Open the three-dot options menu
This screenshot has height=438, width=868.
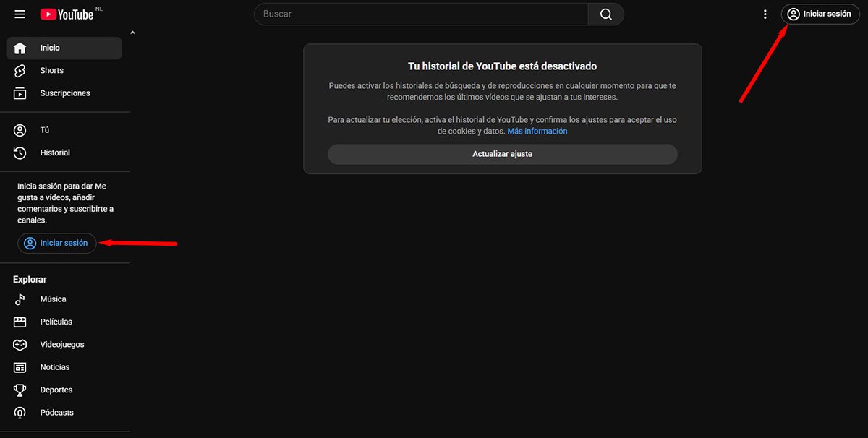click(x=765, y=14)
